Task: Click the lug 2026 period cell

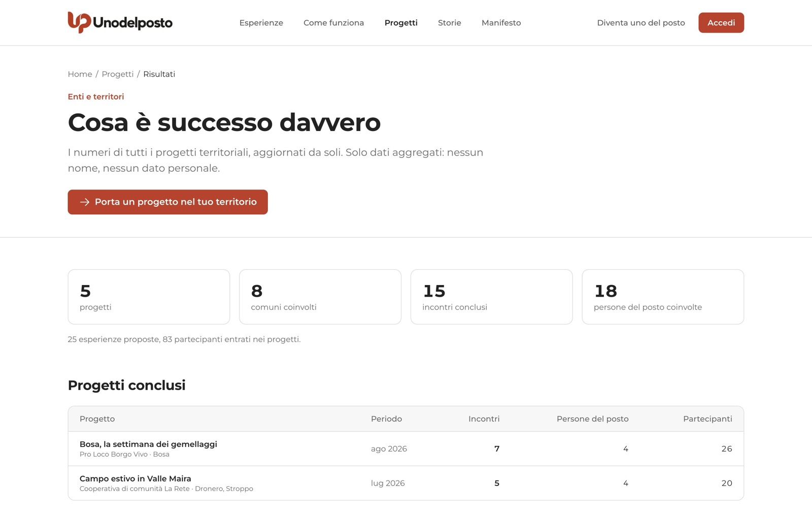Action: pos(388,484)
